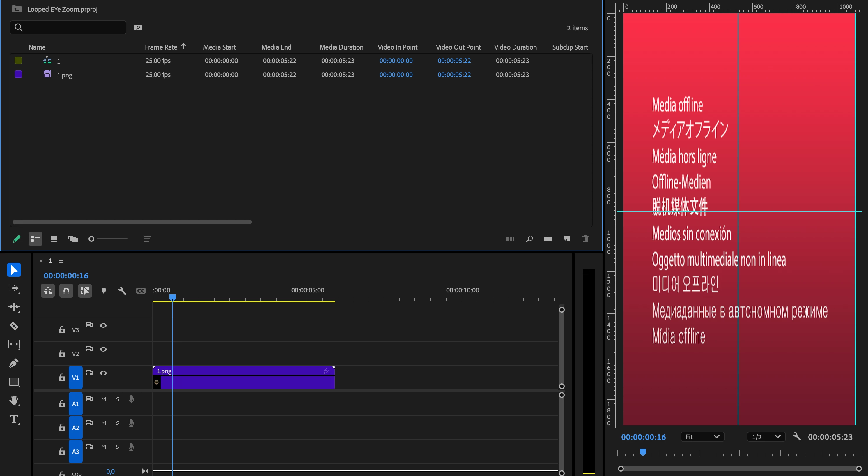868x476 pixels.
Task: Toggle lock on track V2
Action: point(62,353)
